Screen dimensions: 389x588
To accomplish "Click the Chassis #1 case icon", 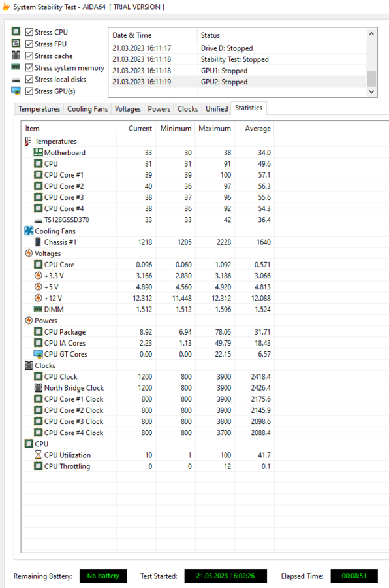I will 38,242.
